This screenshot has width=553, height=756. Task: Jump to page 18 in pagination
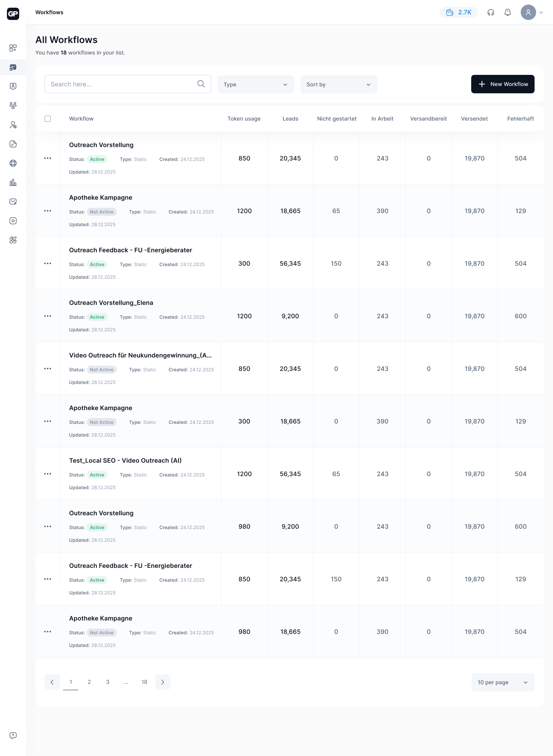pyautogui.click(x=144, y=682)
